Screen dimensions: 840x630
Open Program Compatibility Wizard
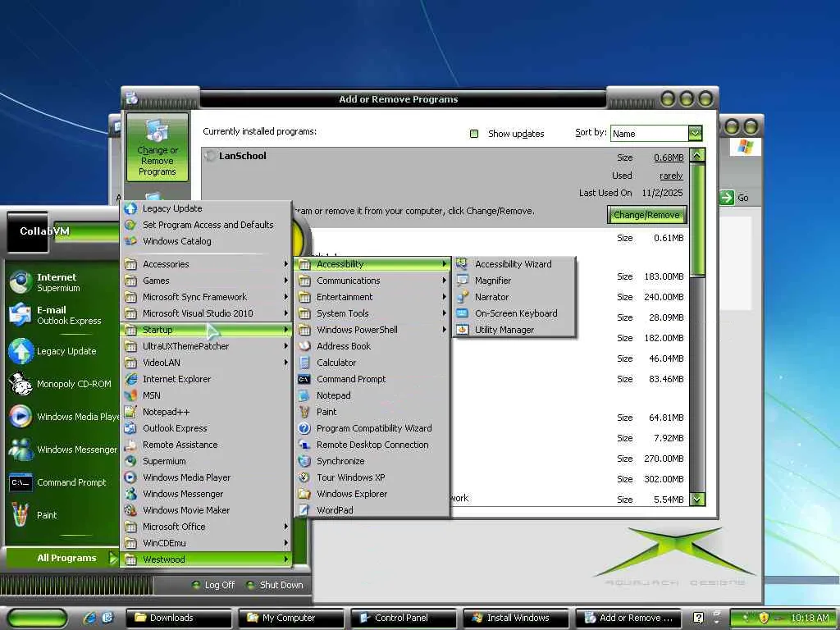[372, 428]
